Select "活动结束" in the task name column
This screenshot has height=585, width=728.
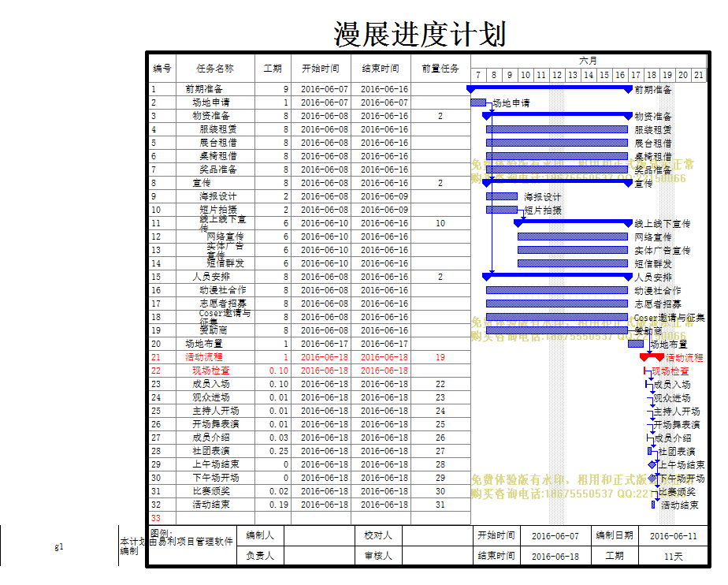pyautogui.click(x=211, y=505)
